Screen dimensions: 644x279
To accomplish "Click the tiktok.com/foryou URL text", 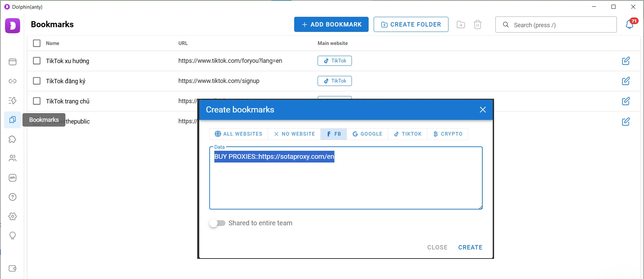I will 230,61.
